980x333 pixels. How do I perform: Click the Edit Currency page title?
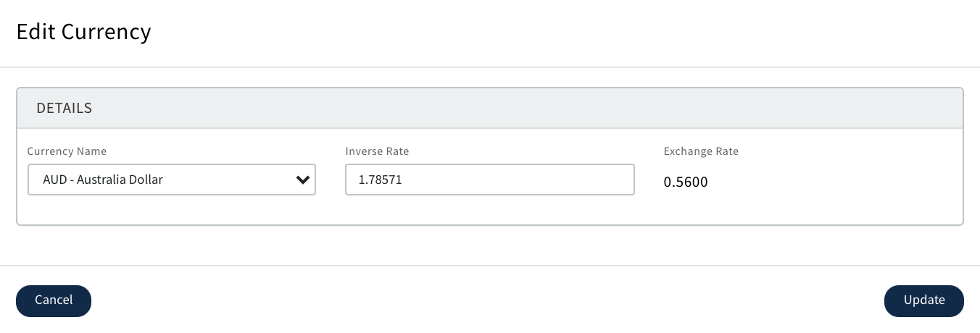point(83,32)
